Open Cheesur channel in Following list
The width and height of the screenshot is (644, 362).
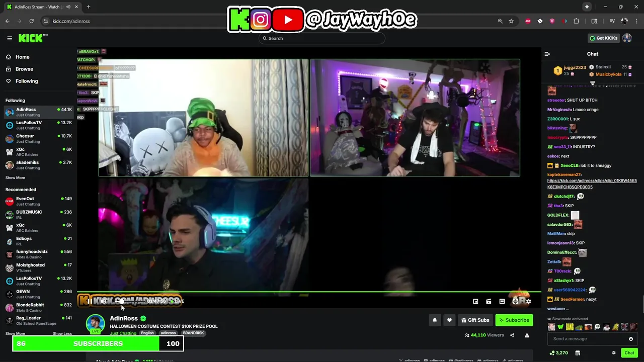tap(39, 139)
